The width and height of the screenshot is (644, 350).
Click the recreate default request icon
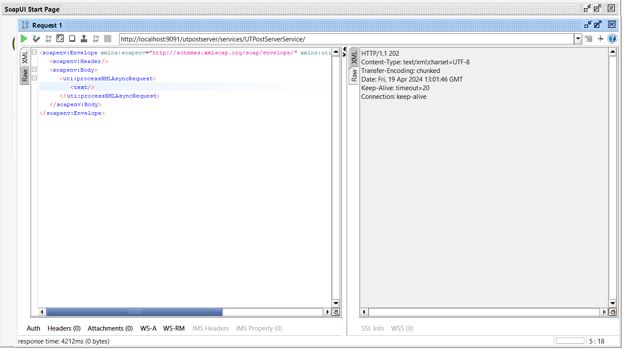[60, 39]
